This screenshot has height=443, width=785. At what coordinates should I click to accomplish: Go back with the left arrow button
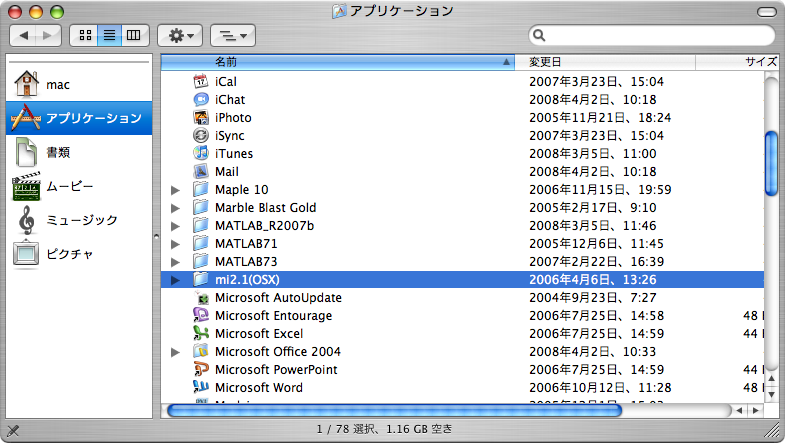pyautogui.click(x=23, y=35)
